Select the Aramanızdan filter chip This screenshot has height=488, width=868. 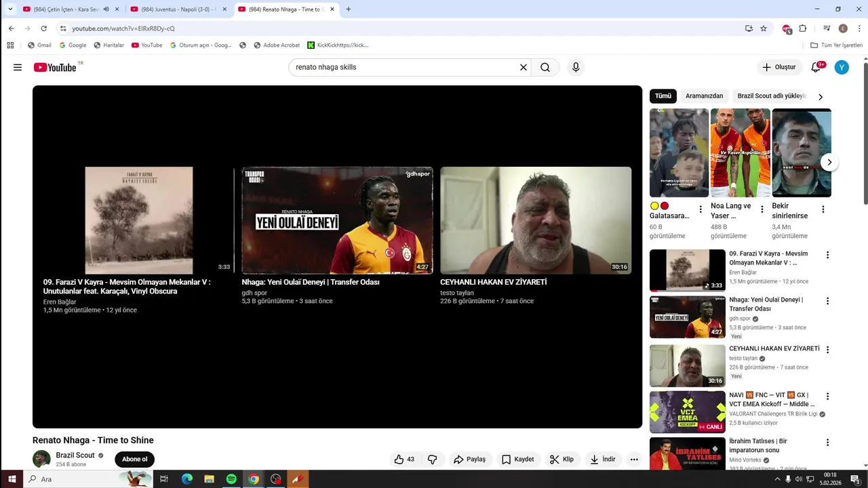coord(704,96)
